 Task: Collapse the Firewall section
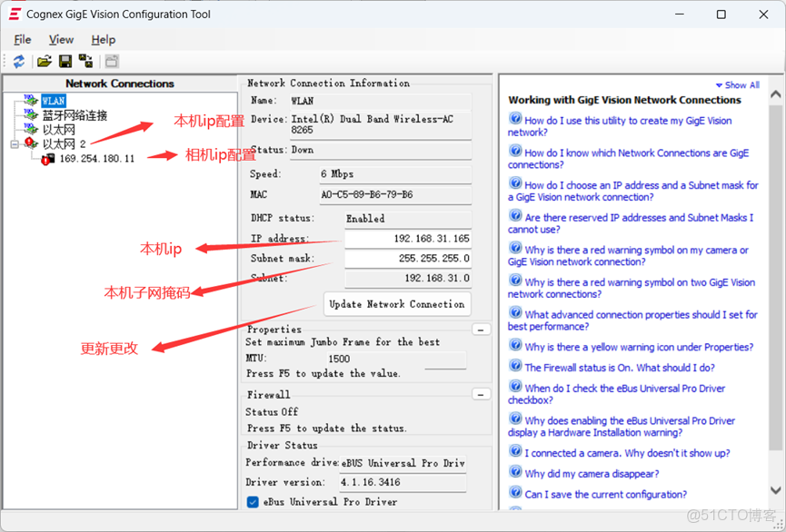[x=481, y=394]
